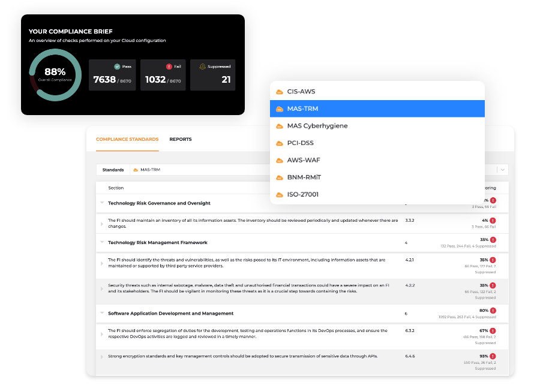The height and width of the screenshot is (392, 540).
Task: Click red alert icon for Risk Management Framework
Action: coord(493,240)
